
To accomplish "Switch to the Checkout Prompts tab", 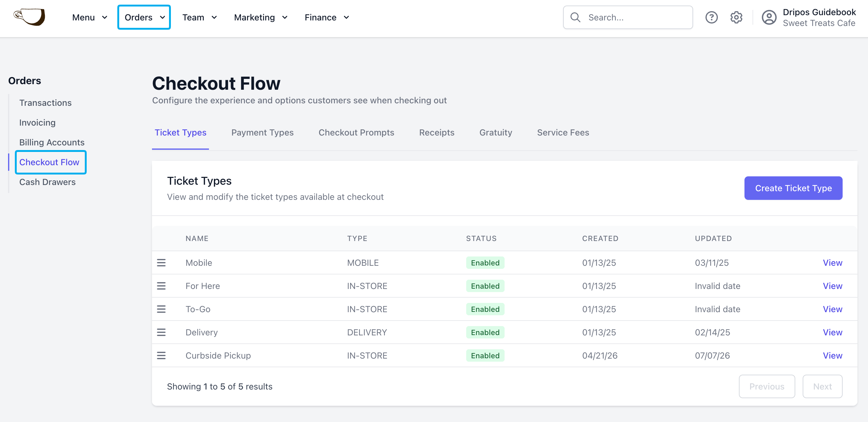I will [357, 133].
